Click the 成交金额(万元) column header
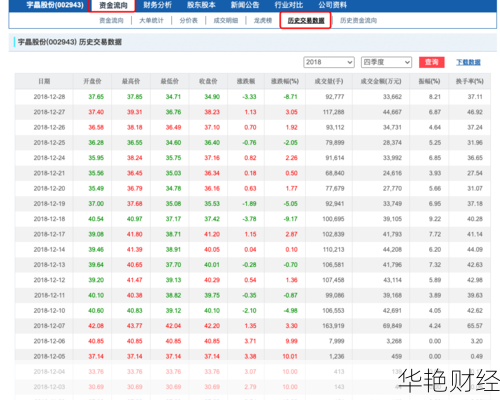500x400 pixels. pyautogui.click(x=381, y=81)
